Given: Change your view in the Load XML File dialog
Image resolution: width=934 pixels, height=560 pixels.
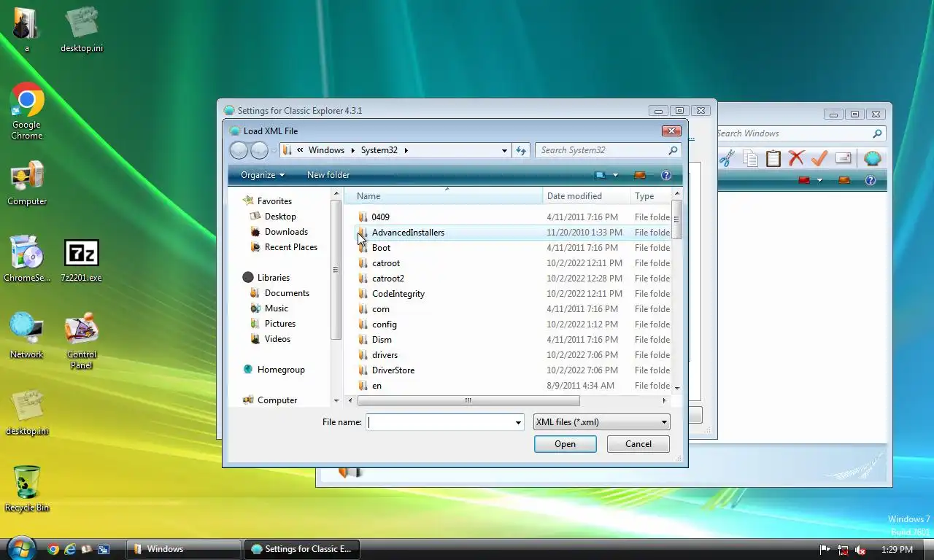Looking at the screenshot, I should pyautogui.click(x=601, y=175).
